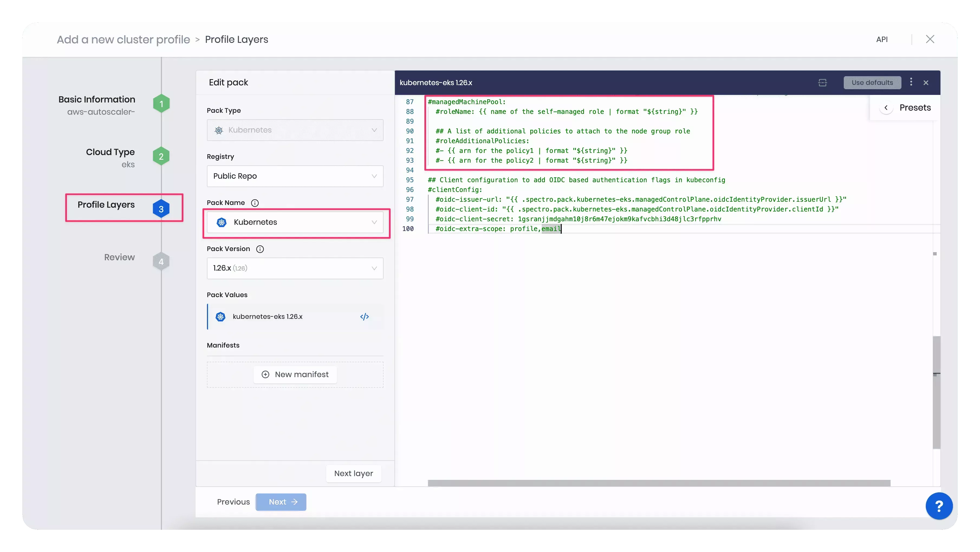This screenshot has height=552, width=980.
Task: Switch to the kubernetes-eks 1.26.x editor tab
Action: point(436,83)
